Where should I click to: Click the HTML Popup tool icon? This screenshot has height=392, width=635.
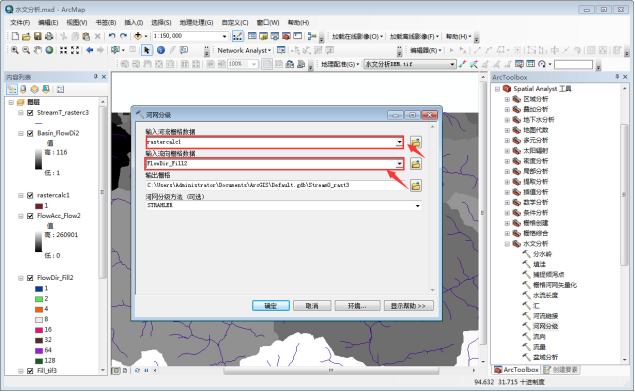point(184,50)
